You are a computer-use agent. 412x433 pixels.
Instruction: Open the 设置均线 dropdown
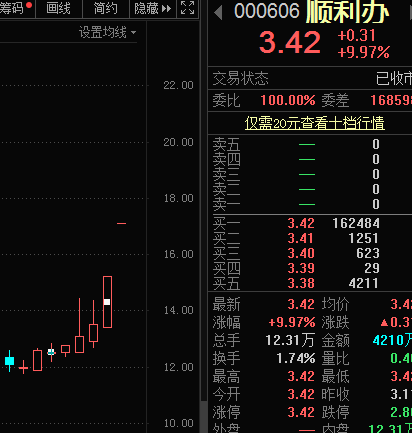tap(107, 32)
